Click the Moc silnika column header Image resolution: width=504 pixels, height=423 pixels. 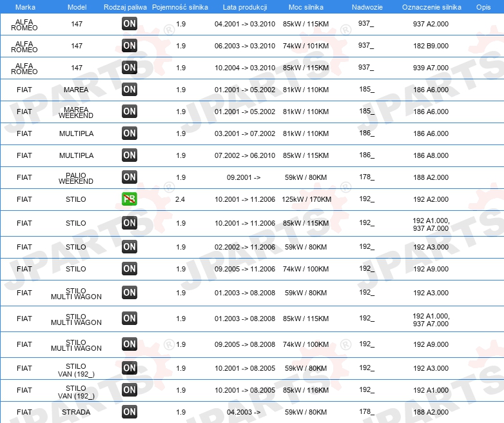pos(306,7)
